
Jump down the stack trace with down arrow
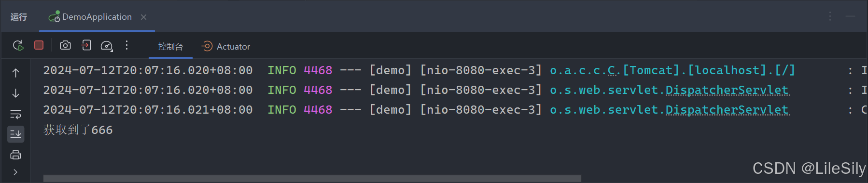point(15,93)
